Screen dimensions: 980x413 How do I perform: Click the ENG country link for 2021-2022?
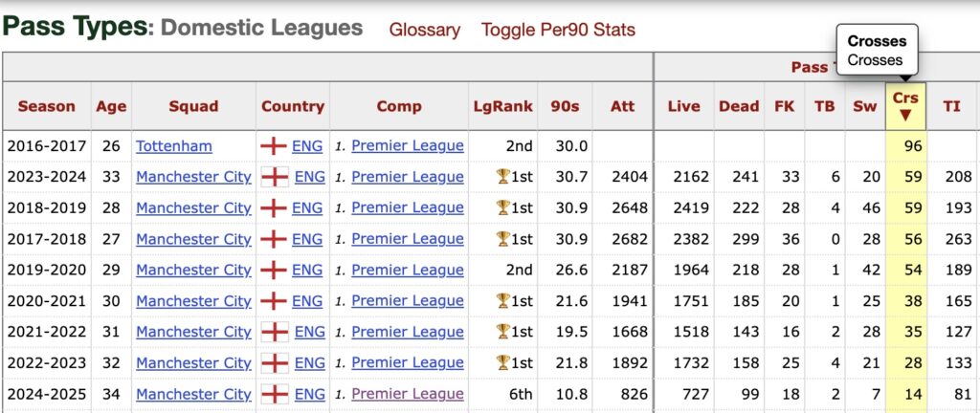(x=307, y=332)
